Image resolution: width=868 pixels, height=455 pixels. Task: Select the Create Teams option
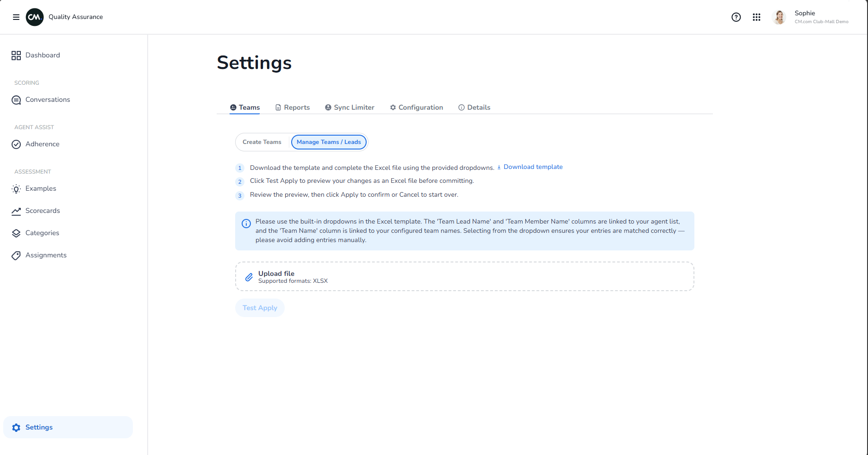tap(262, 142)
